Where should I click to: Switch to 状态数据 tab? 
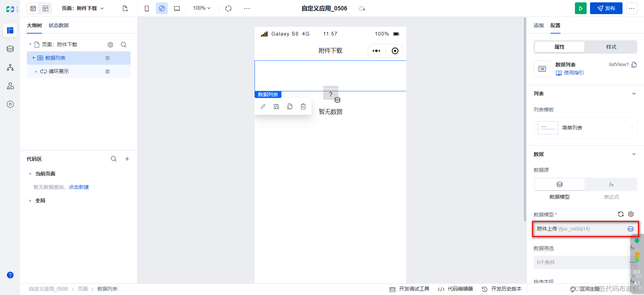point(59,26)
